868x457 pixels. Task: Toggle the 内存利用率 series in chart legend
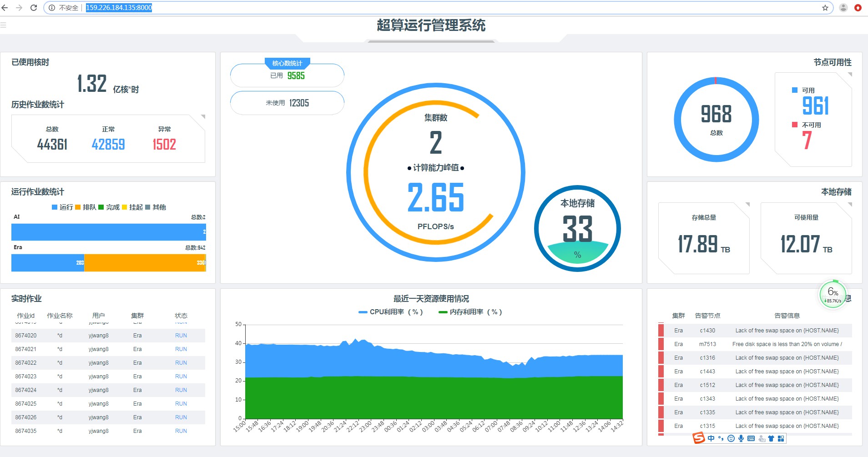click(x=470, y=312)
